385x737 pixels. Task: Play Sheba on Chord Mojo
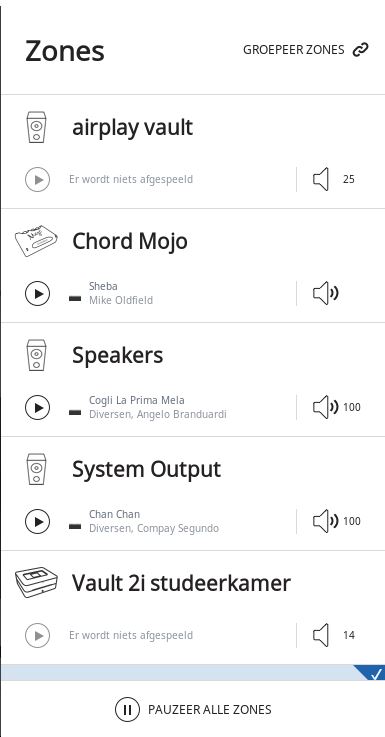[37, 293]
